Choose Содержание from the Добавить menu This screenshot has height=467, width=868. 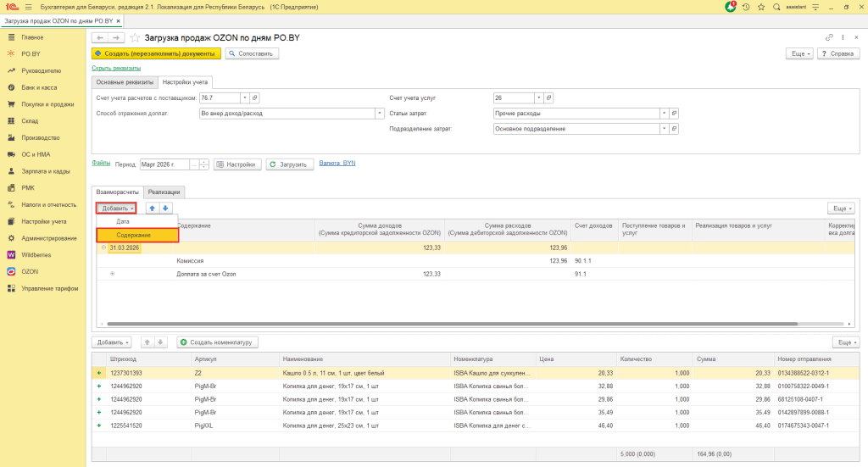pos(137,235)
